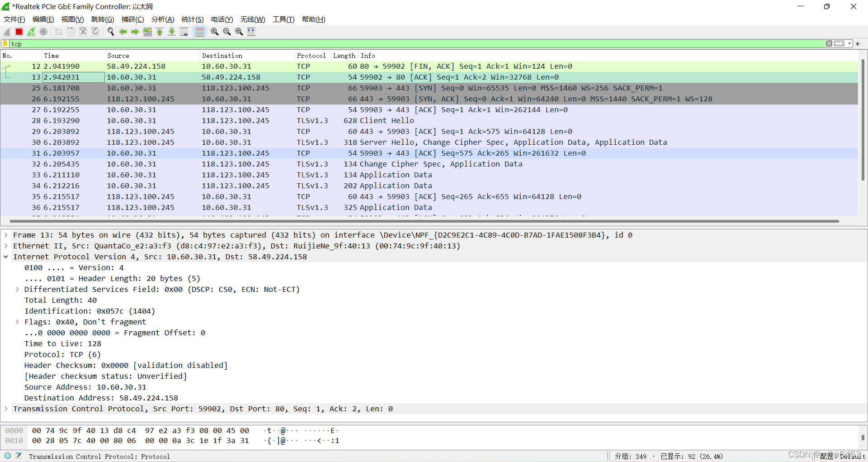Open the 捕获(C) menu
868x462 pixels.
tap(133, 19)
